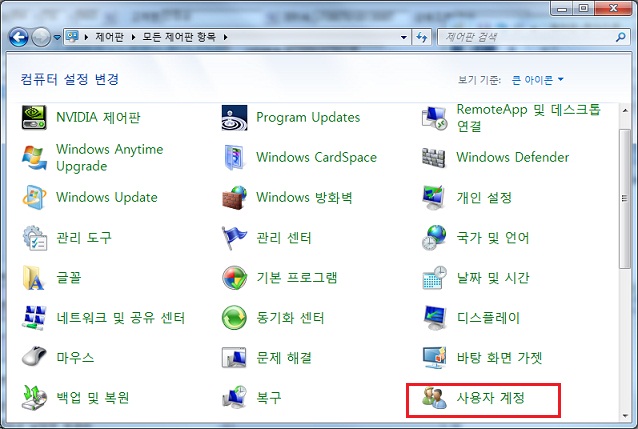This screenshot has width=638, height=429.
Task: Click the Windows 방화벽 firewall icon
Action: pyautogui.click(x=234, y=197)
